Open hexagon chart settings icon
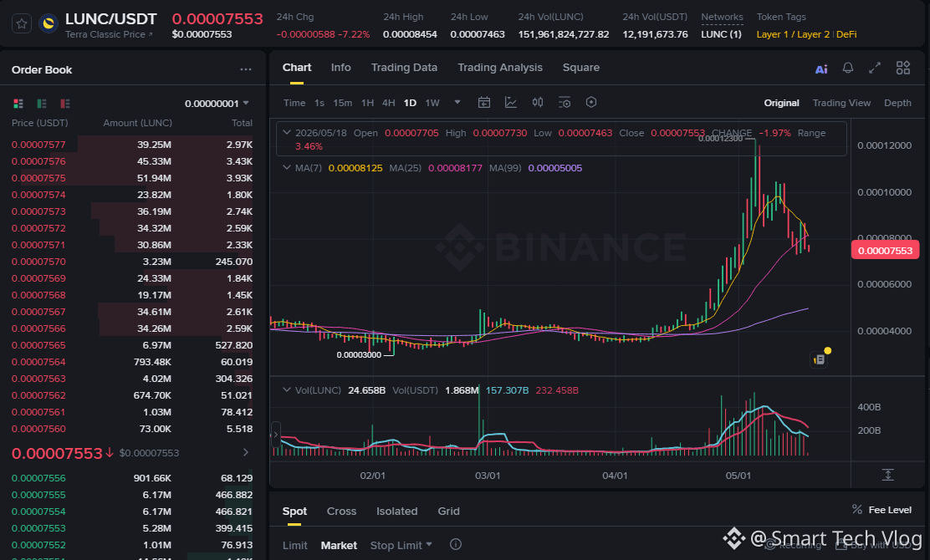Image resolution: width=930 pixels, height=560 pixels. pyautogui.click(x=591, y=103)
